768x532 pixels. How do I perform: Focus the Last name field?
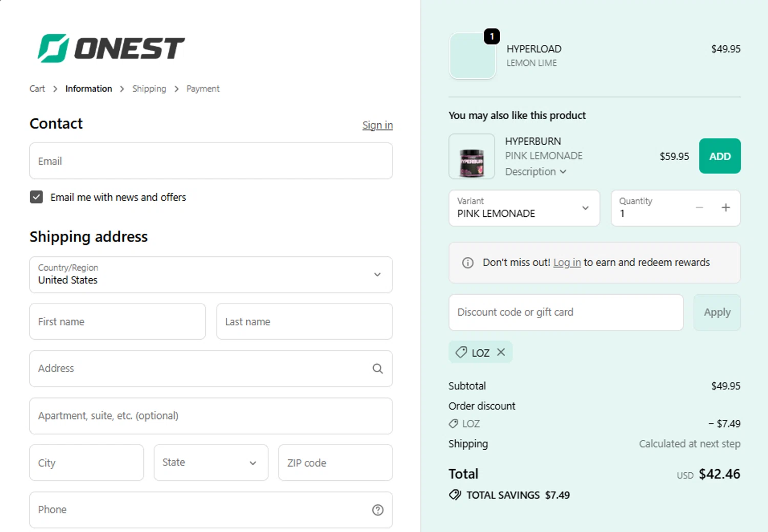point(305,321)
